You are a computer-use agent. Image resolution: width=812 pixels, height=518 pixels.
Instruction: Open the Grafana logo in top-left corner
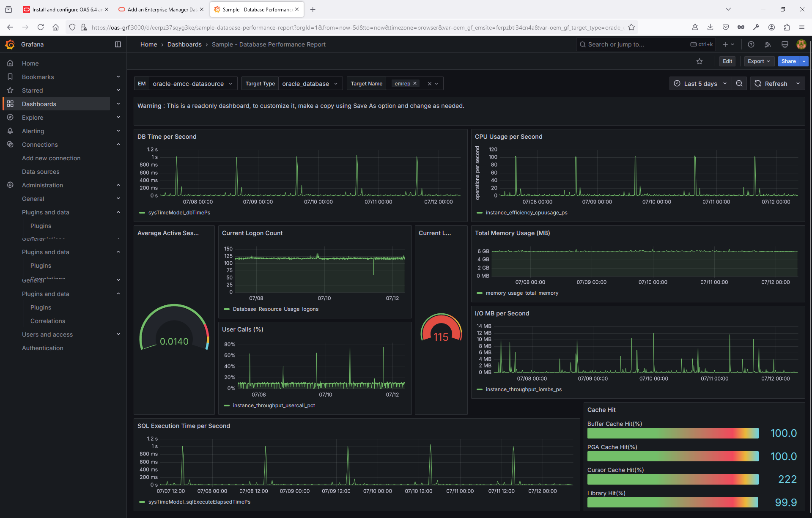tap(10, 44)
